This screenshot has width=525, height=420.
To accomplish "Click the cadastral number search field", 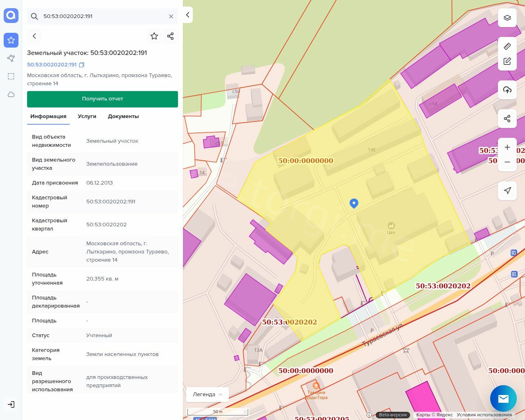I will (103, 16).
